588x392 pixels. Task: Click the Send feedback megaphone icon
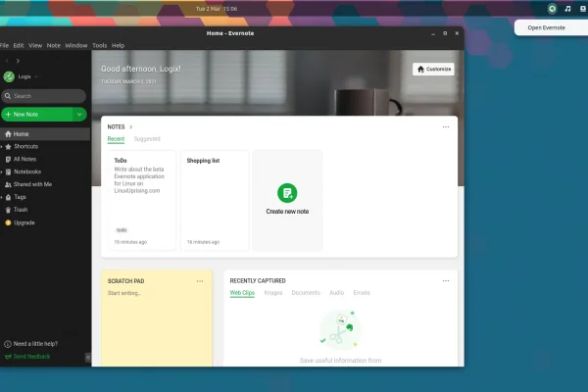point(8,357)
